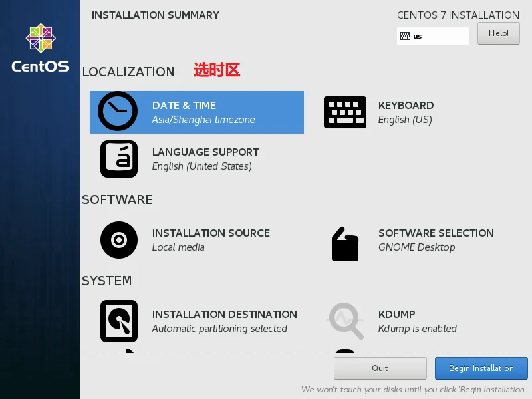The height and width of the screenshot is (399, 532).
Task: Open SOFTWARE SELECTION heading
Action: (436, 233)
